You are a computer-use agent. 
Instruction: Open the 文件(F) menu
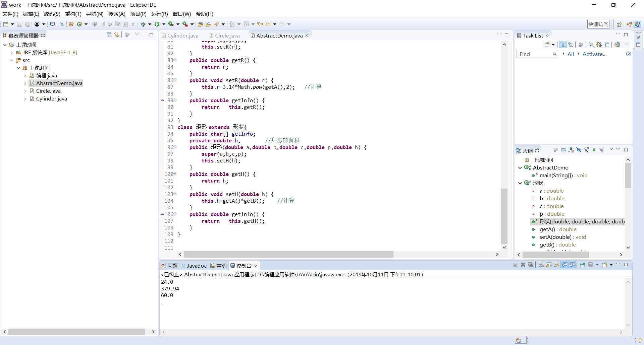click(x=10, y=14)
